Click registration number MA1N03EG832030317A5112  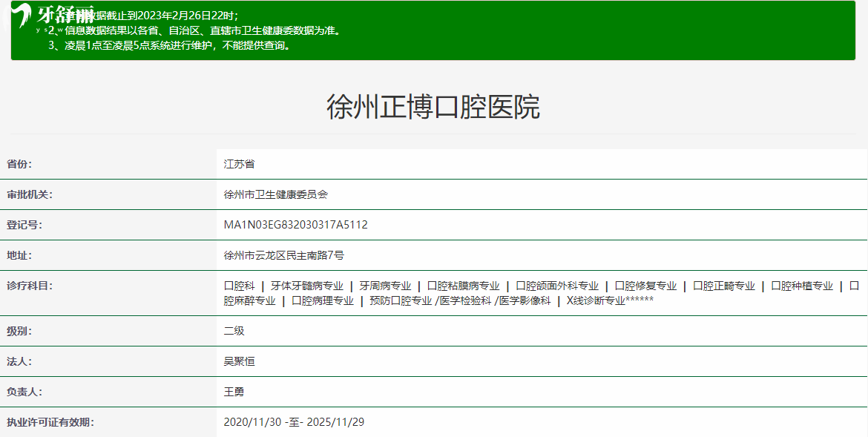pos(295,225)
